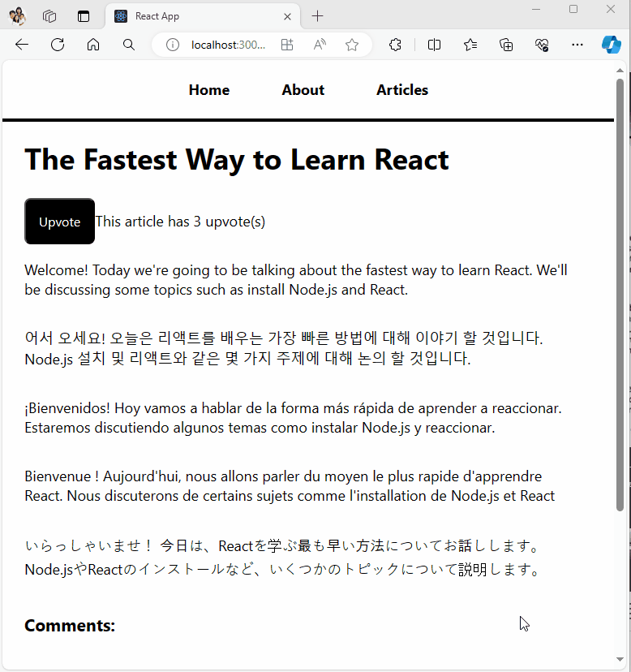Screen dimensions: 631x672
Task: Click the Upvote button
Action: click(59, 222)
